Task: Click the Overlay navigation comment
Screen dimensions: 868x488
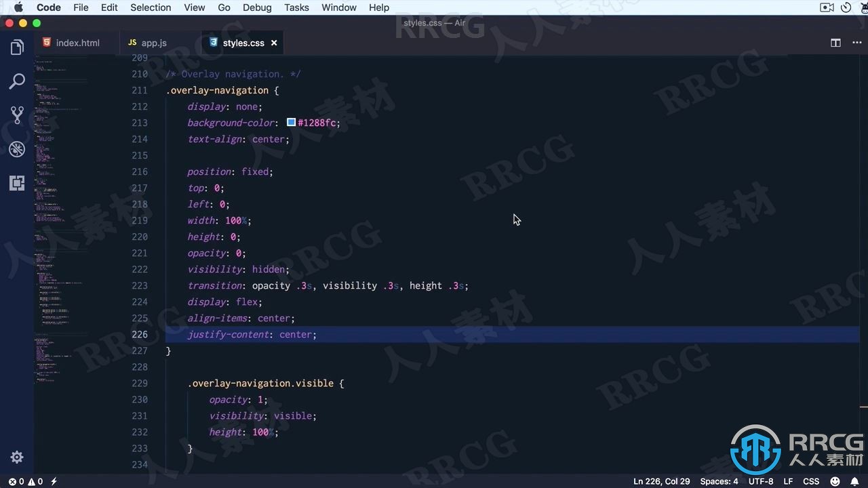Action: pyautogui.click(x=233, y=74)
